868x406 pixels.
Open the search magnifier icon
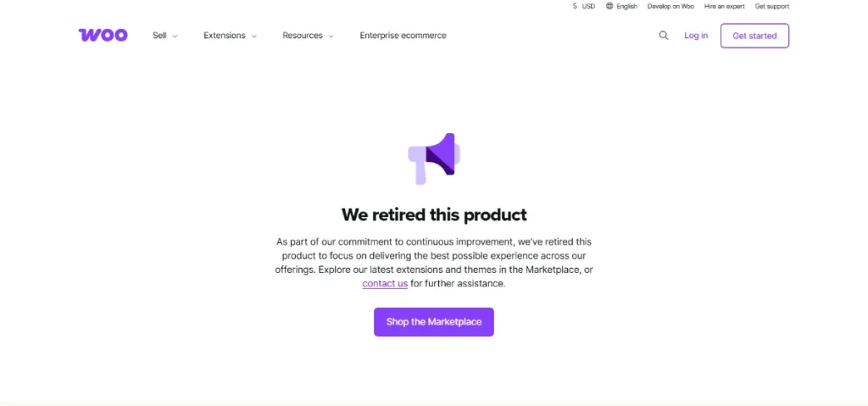click(x=664, y=36)
